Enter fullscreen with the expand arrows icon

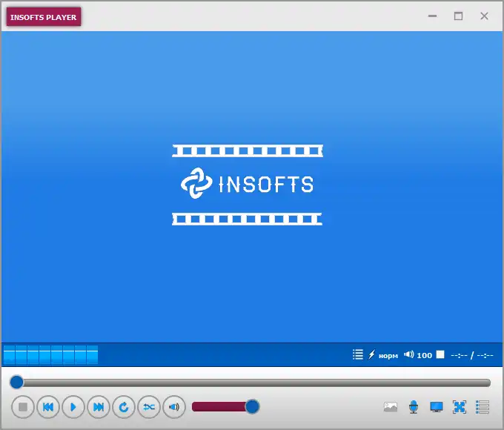click(460, 407)
